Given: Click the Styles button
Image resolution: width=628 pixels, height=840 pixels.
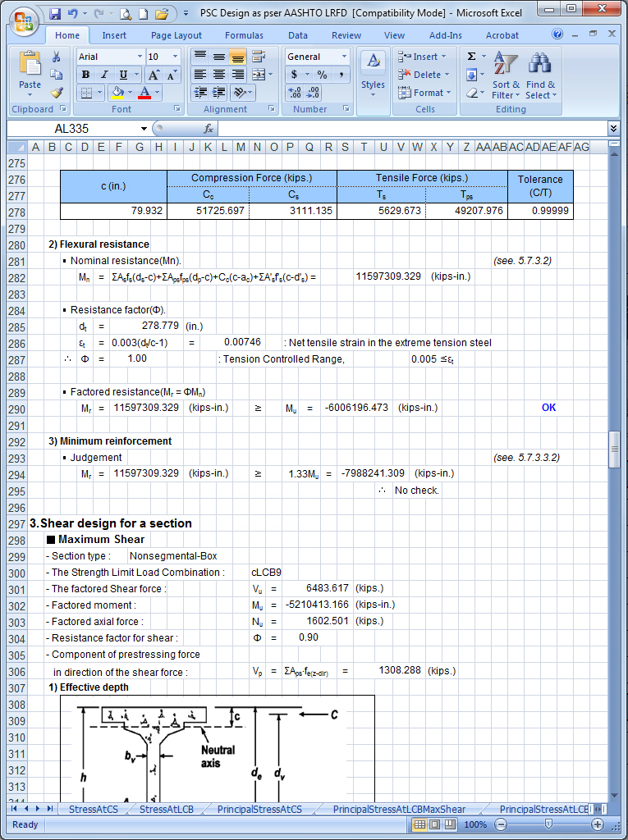Looking at the screenshot, I should 373,74.
